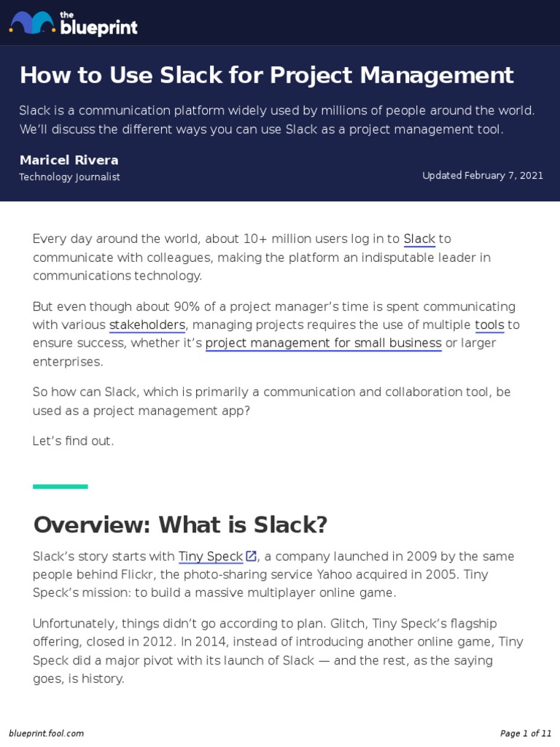The width and height of the screenshot is (560, 747).
Task: Open the Slack hyperlink in first paragraph
Action: click(x=419, y=239)
